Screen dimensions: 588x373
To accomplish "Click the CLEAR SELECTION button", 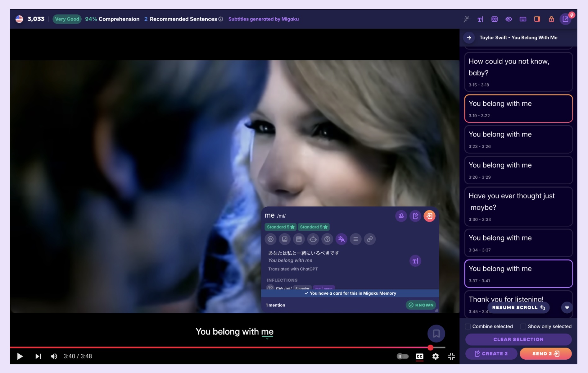I will [518, 339].
